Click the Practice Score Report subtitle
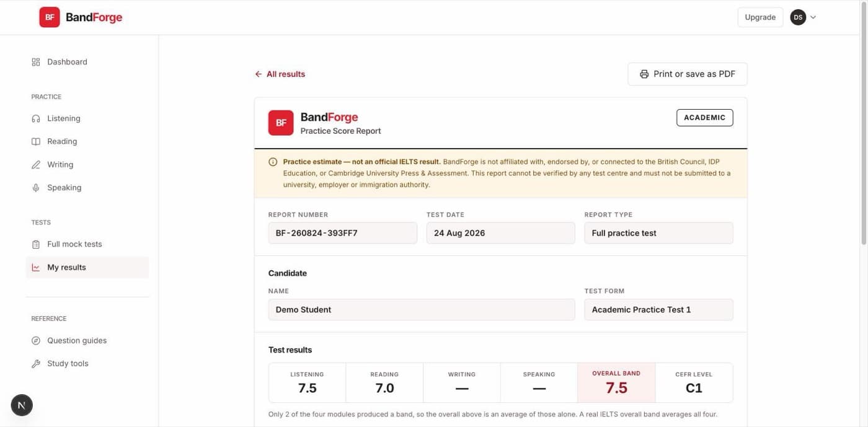 (341, 131)
